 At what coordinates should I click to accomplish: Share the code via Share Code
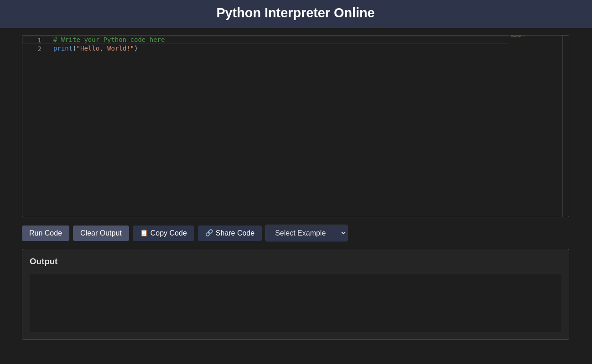pos(230,233)
